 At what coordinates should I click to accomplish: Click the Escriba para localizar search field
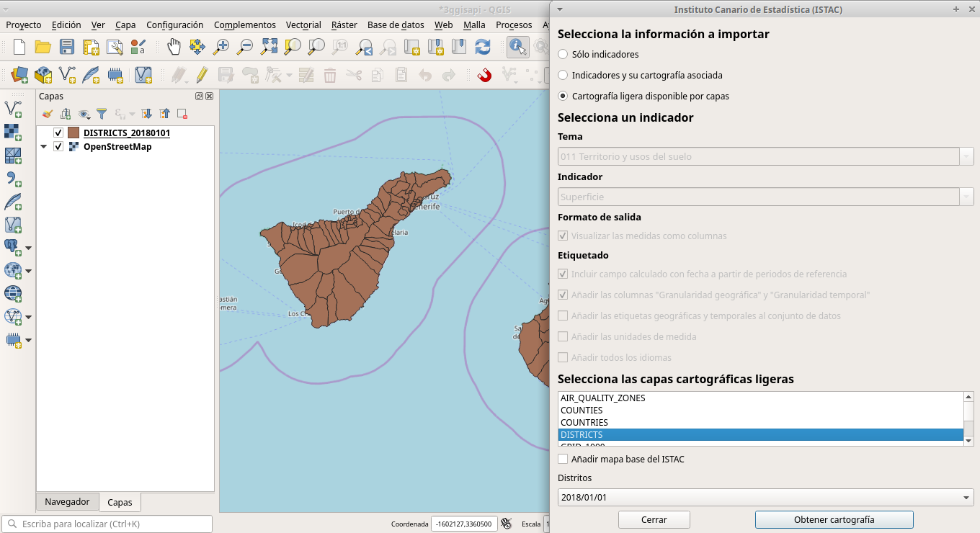(108, 524)
